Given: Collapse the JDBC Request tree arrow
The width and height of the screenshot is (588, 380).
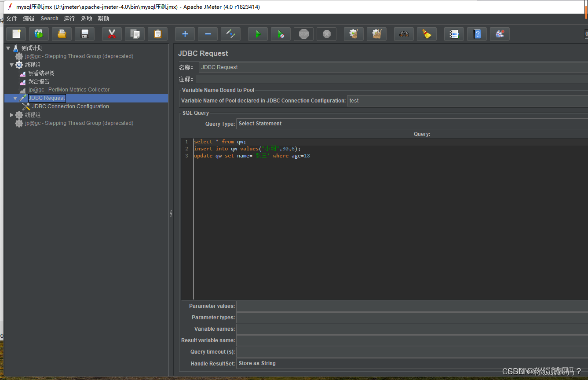Looking at the screenshot, I should pyautogui.click(x=15, y=98).
